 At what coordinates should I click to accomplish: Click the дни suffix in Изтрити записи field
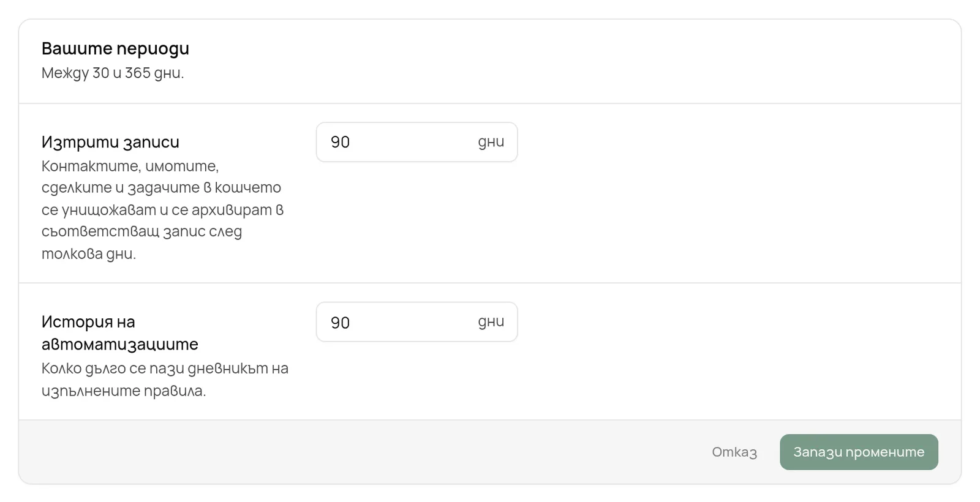(x=491, y=142)
